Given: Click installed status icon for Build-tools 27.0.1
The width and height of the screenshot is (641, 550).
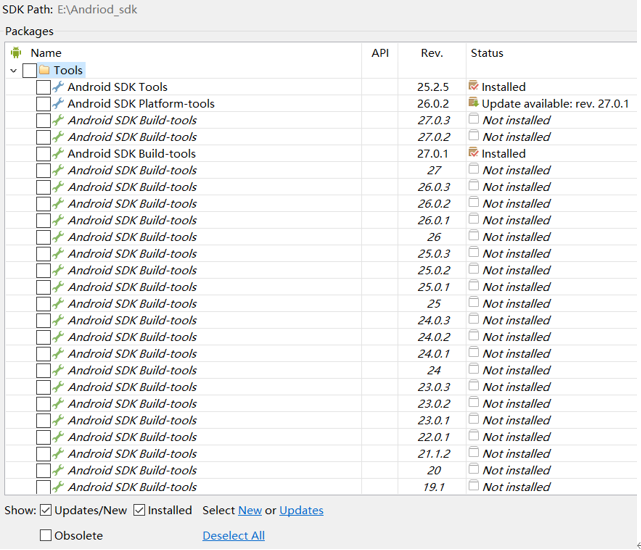Looking at the screenshot, I should [x=474, y=153].
